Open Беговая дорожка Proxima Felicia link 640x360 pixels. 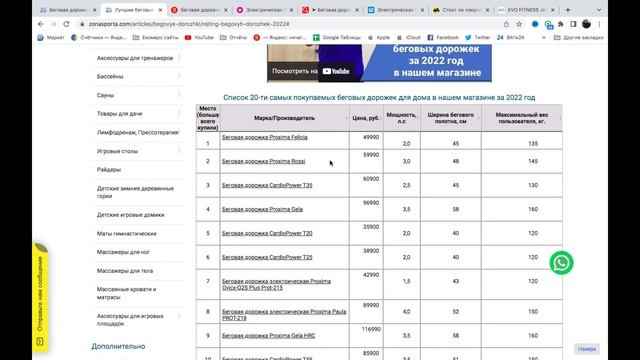(264, 137)
